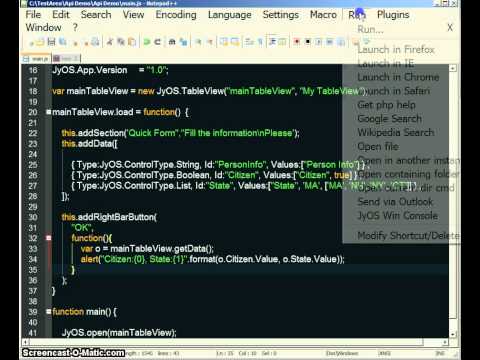Viewport: 480px width, 360px height.
Task: Click the Copy toolbar icon
Action: 121,42
